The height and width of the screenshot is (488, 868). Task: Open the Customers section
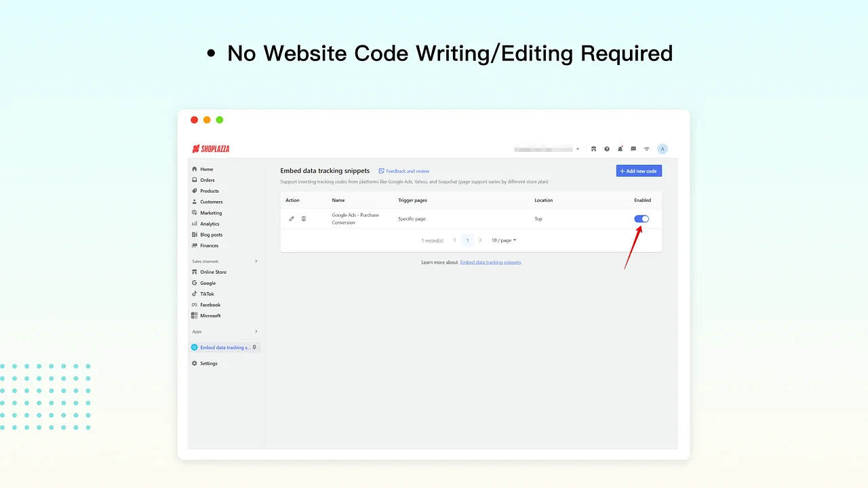[211, 201]
